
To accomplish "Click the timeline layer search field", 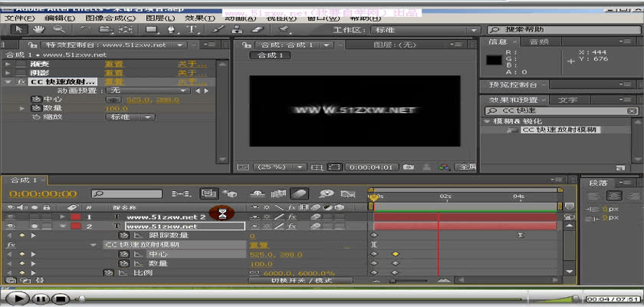I will coord(127,193).
